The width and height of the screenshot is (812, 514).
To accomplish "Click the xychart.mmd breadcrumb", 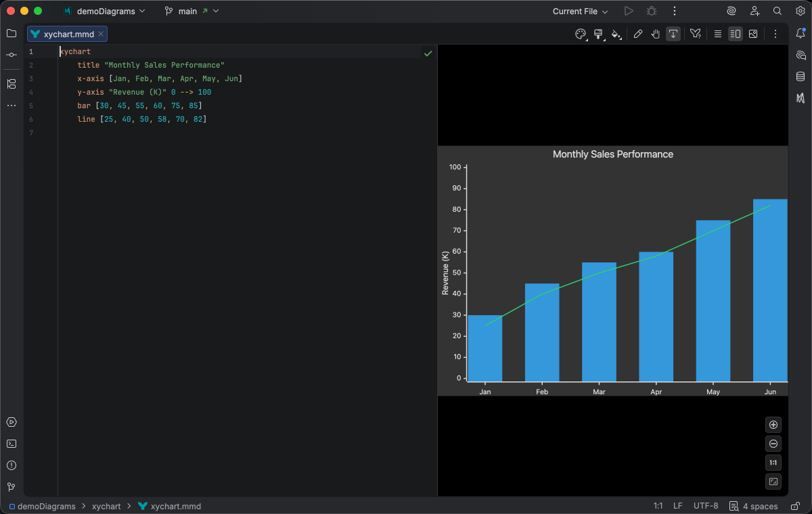I will (169, 506).
